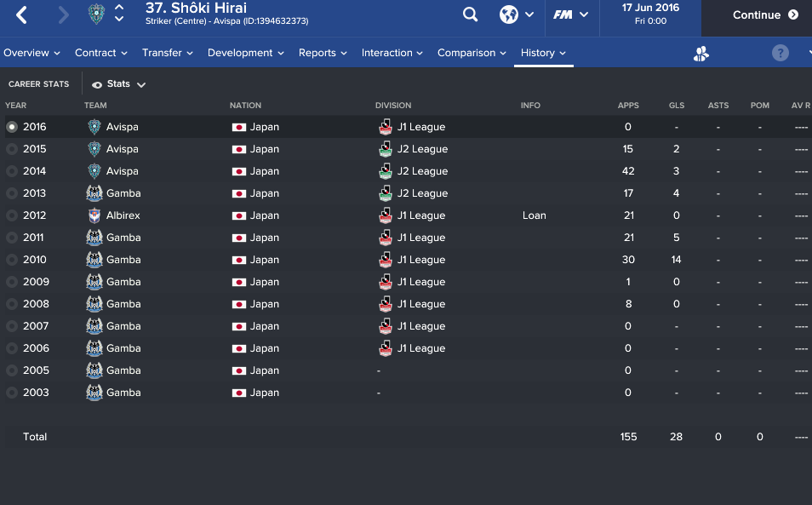Click the J1 League trophy icon for 2016
Image resolution: width=812 pixels, height=505 pixels.
(384, 127)
